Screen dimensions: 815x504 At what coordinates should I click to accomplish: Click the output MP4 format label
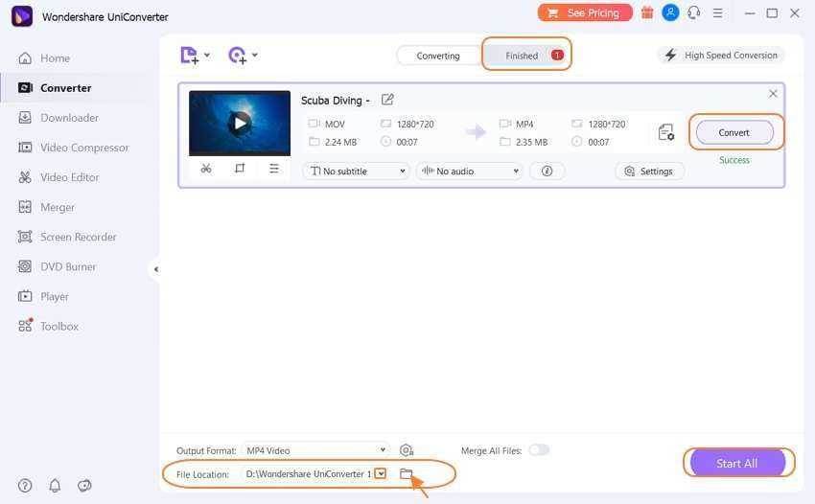(524, 125)
